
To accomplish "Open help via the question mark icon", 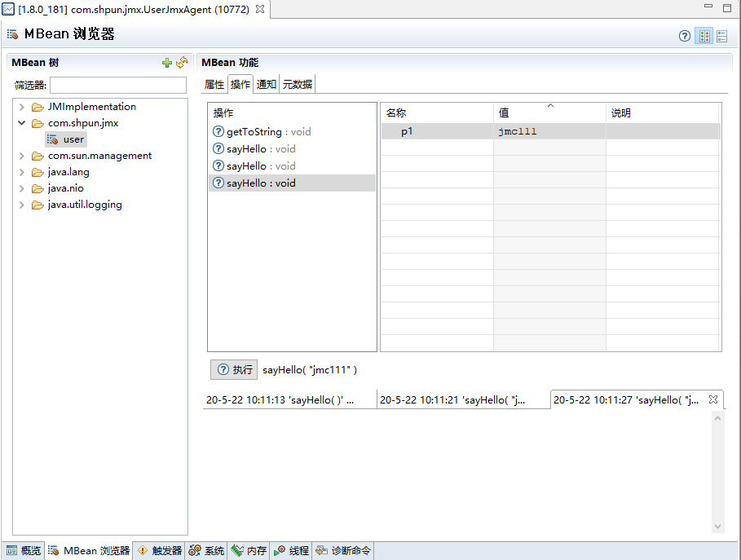I will 683,36.
